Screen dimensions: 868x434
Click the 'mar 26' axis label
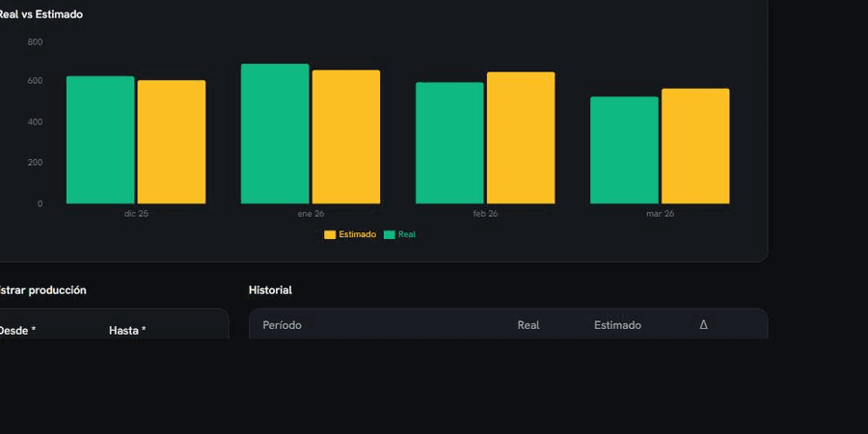661,214
